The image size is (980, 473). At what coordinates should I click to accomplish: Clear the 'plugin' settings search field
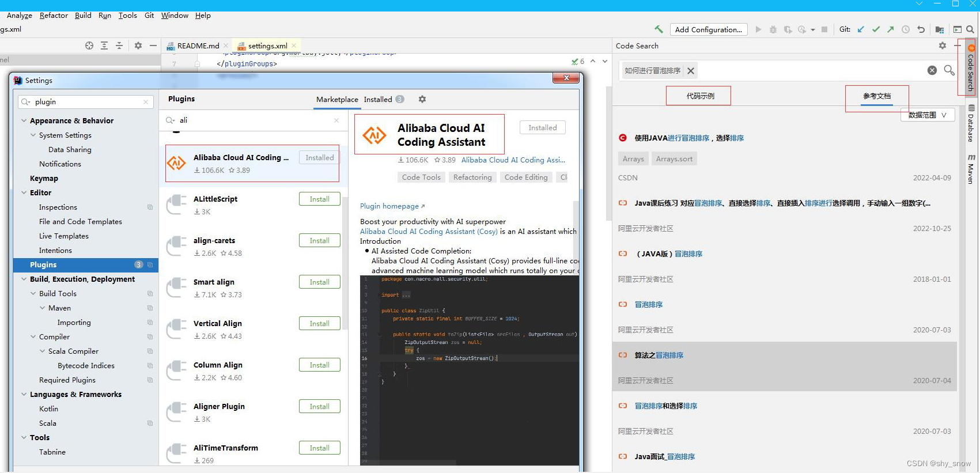pos(146,102)
